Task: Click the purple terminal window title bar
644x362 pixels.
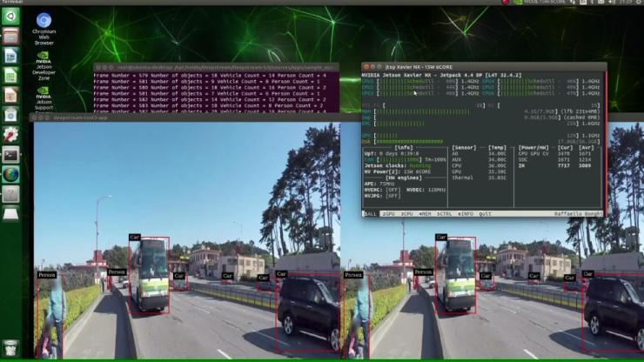Action: pos(217,67)
